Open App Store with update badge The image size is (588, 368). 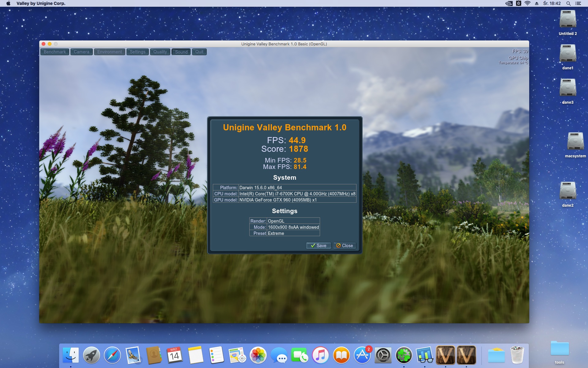362,355
